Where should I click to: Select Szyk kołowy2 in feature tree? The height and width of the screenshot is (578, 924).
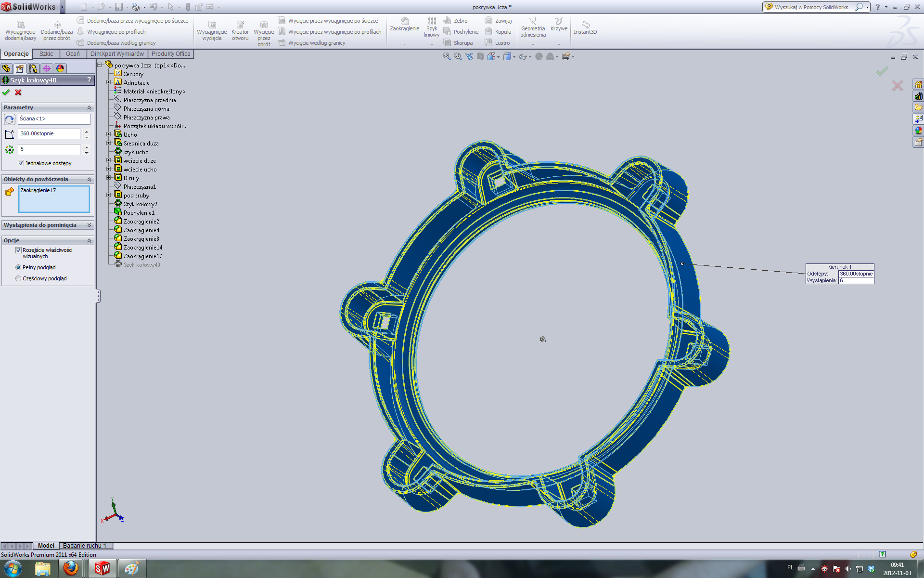pyautogui.click(x=140, y=204)
